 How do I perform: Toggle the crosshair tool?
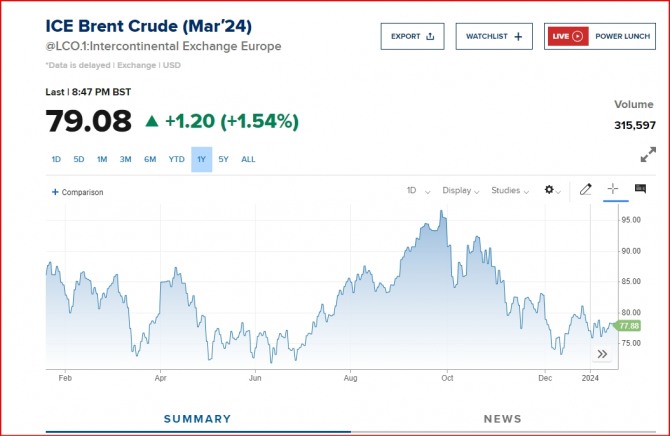coord(613,189)
